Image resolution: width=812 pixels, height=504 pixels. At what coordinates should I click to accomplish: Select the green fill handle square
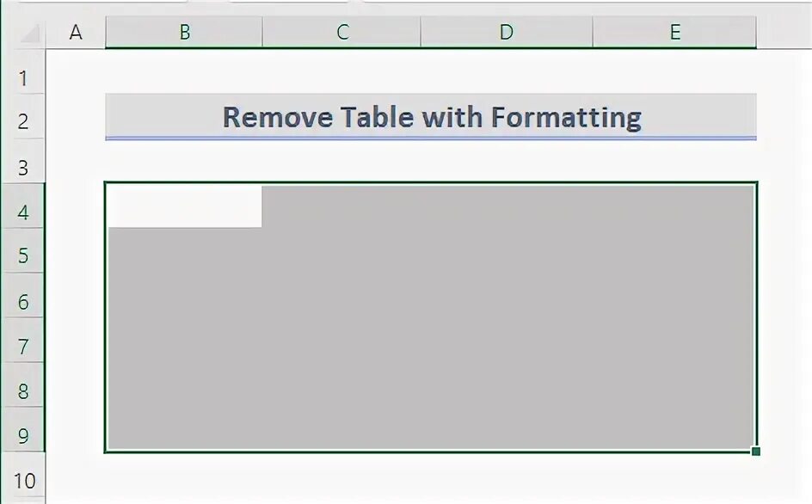click(755, 452)
